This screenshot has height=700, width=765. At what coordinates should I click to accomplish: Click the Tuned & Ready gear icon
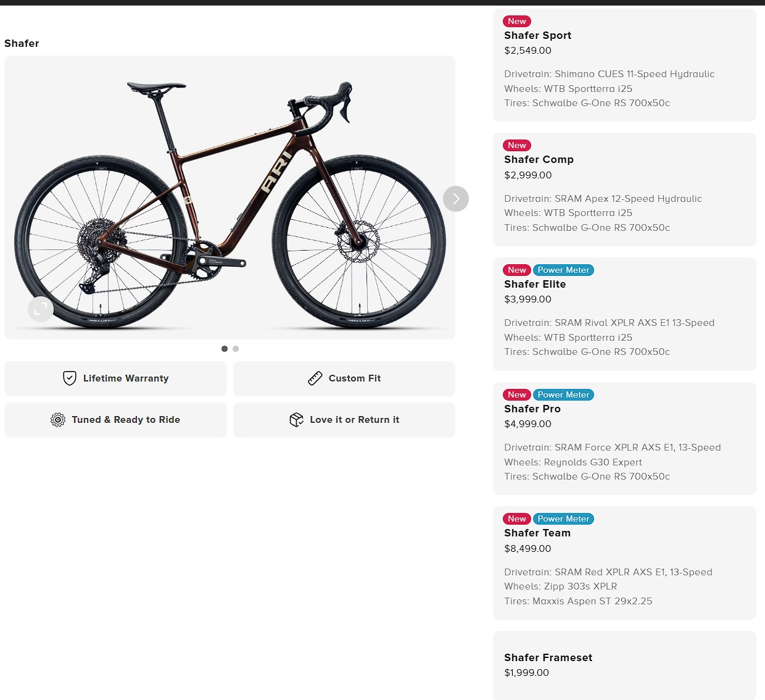pyautogui.click(x=58, y=420)
